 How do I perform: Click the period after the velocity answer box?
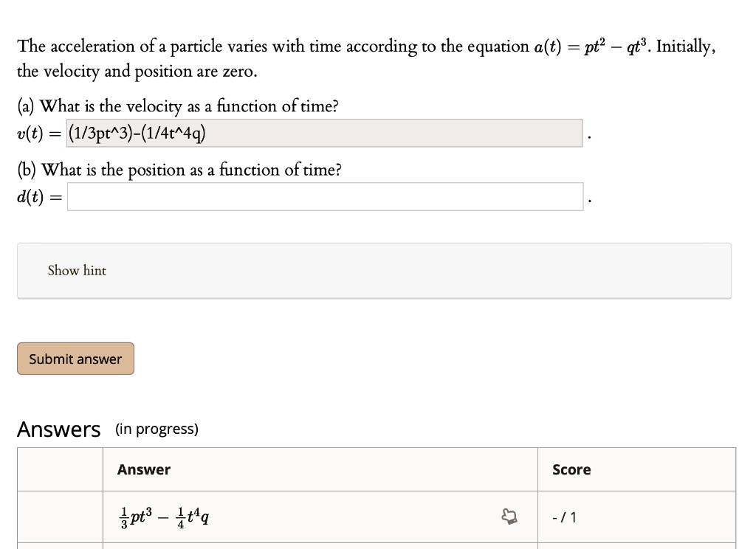pos(588,137)
